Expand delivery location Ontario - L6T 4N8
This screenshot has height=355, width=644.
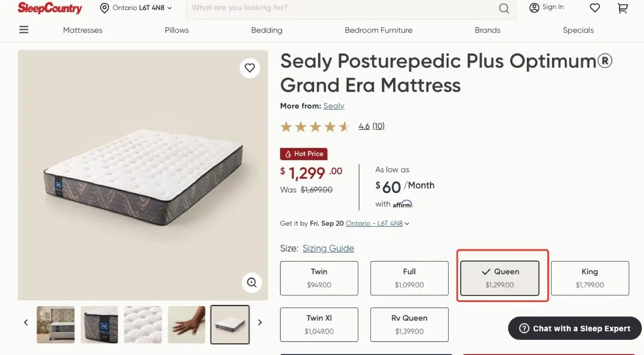tap(377, 223)
